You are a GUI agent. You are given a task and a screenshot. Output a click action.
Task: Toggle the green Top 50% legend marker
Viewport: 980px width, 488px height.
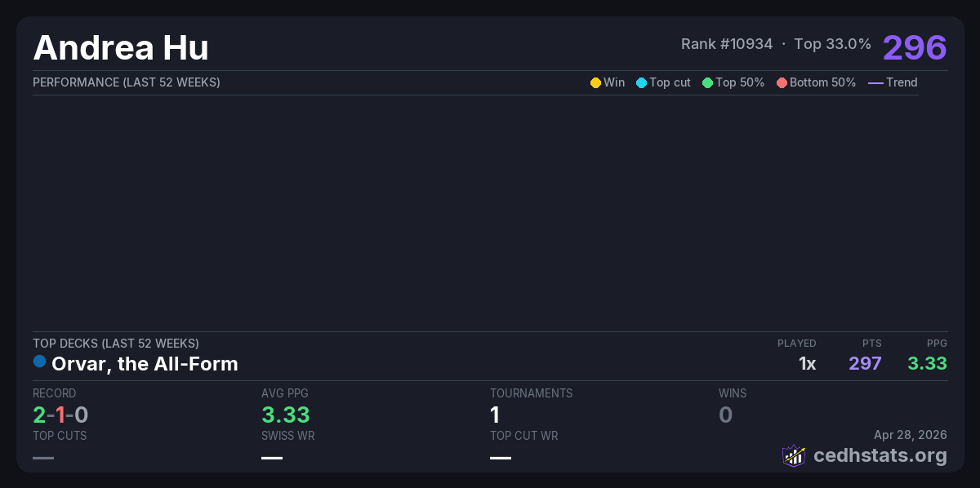point(707,82)
